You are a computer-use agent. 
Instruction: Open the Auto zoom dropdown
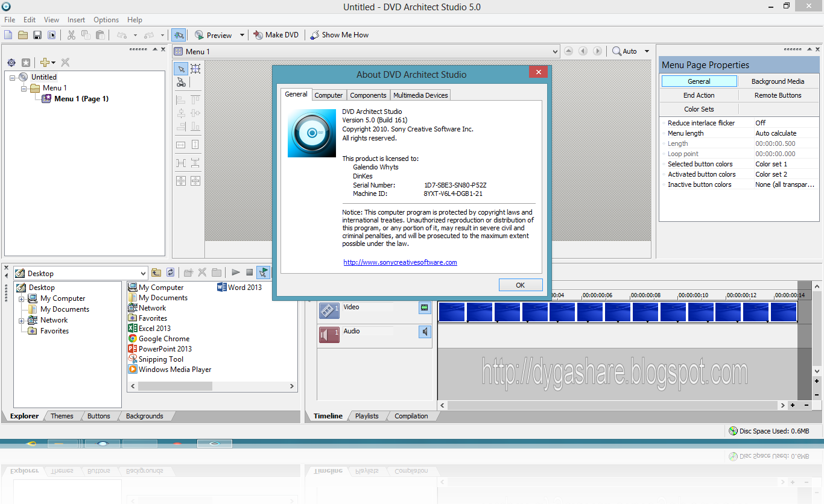pos(647,51)
